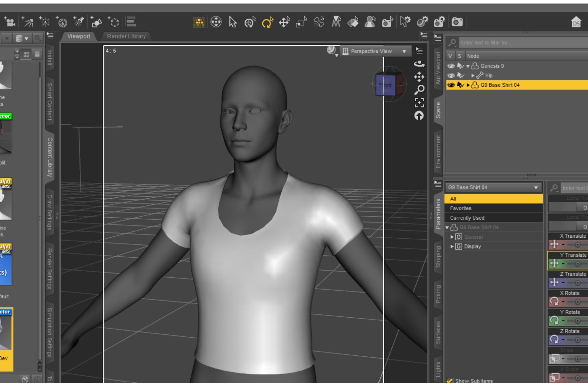Image resolution: width=588 pixels, height=383 pixels.
Task: Click the Render camera icon
Action: pyautogui.click(x=457, y=22)
